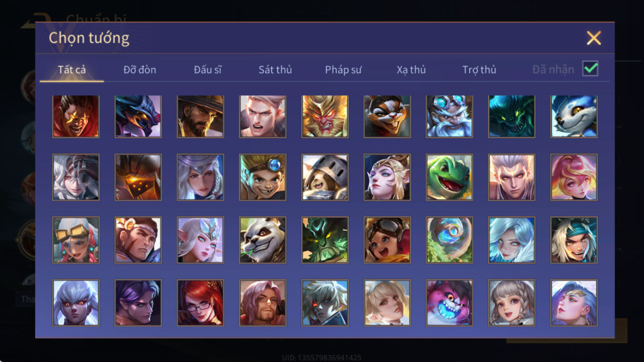Open the Đấu sĩ tab
Viewport: 644px width, 362px height.
(x=207, y=69)
